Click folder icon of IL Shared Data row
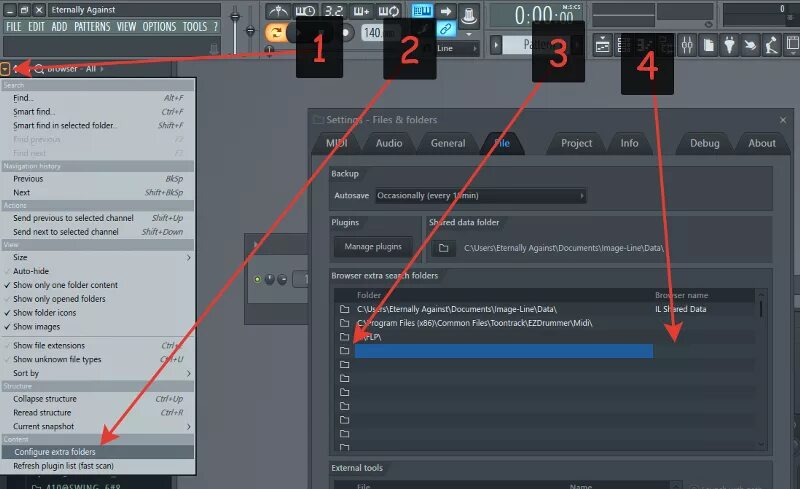The image size is (800, 489). coord(344,309)
